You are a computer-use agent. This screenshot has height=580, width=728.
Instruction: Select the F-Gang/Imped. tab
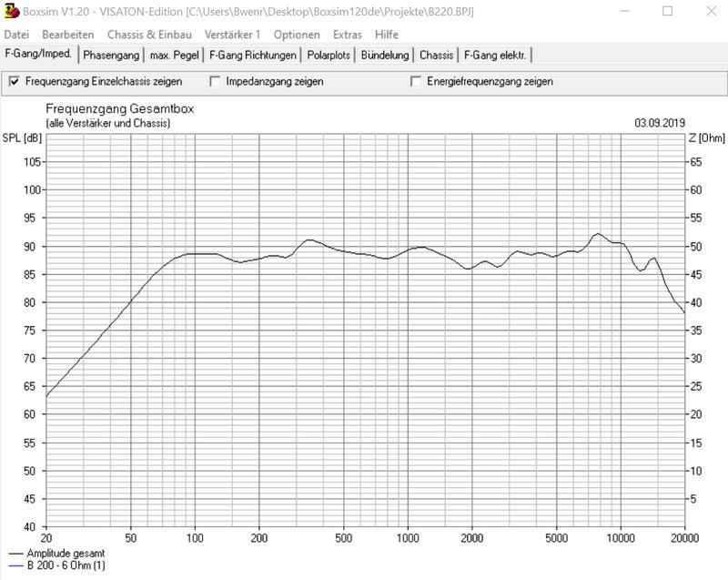(38, 54)
